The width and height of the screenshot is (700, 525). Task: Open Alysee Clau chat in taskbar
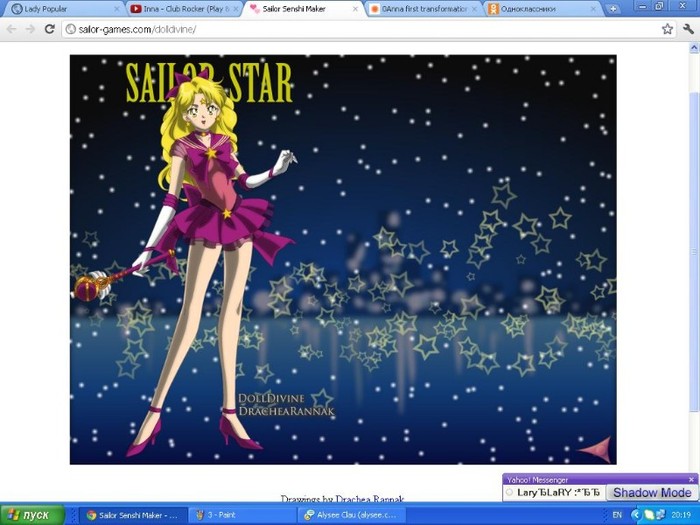(350, 515)
